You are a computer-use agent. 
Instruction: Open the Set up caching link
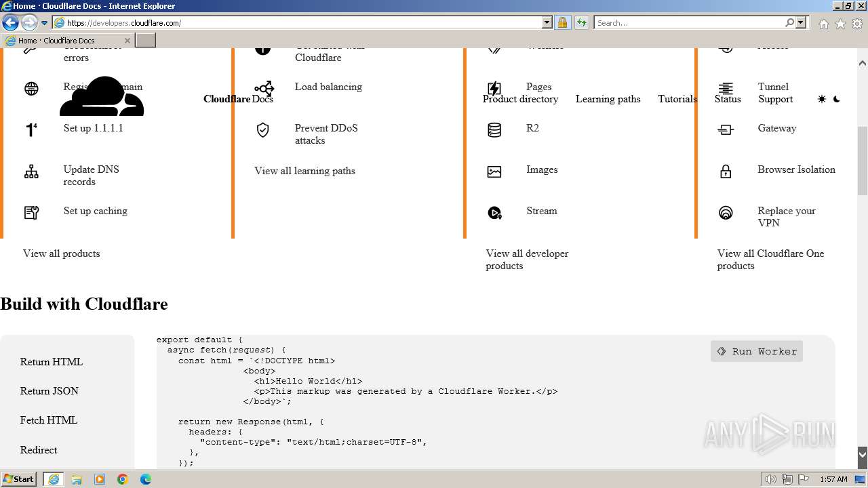(96, 211)
